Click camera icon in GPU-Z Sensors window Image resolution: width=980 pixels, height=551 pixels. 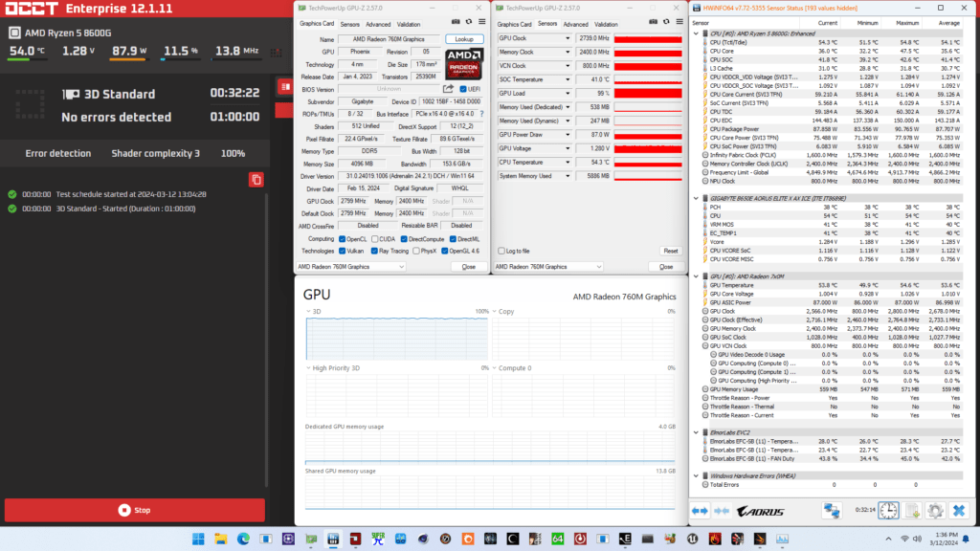(653, 22)
